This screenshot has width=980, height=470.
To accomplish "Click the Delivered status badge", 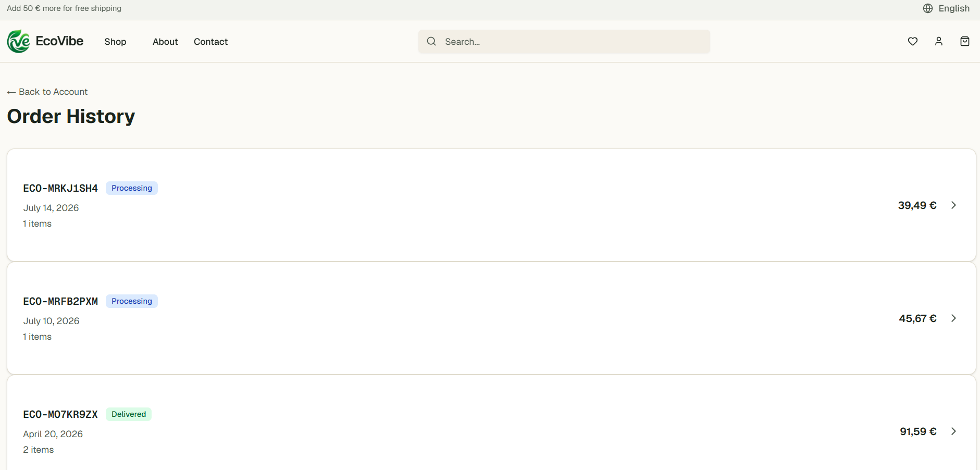I will coord(129,414).
